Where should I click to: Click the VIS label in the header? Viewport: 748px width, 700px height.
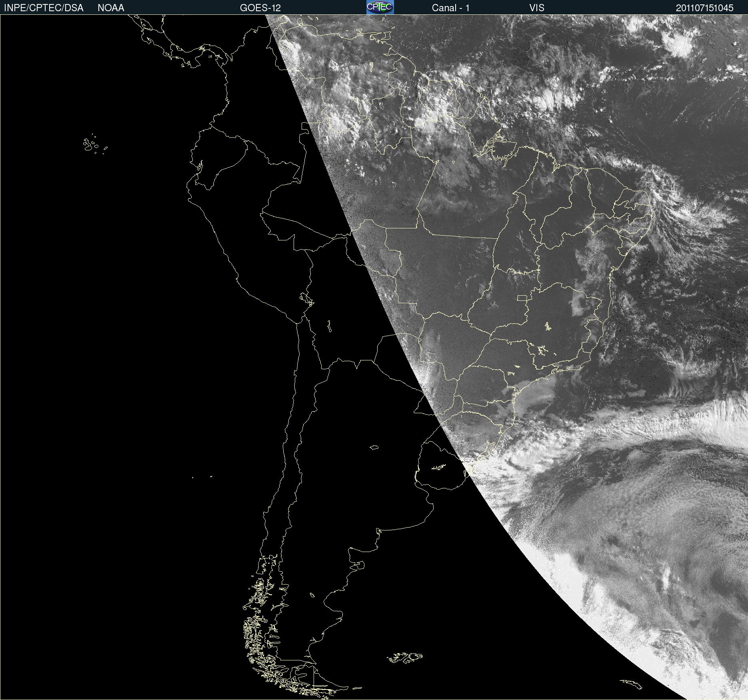coord(537,8)
